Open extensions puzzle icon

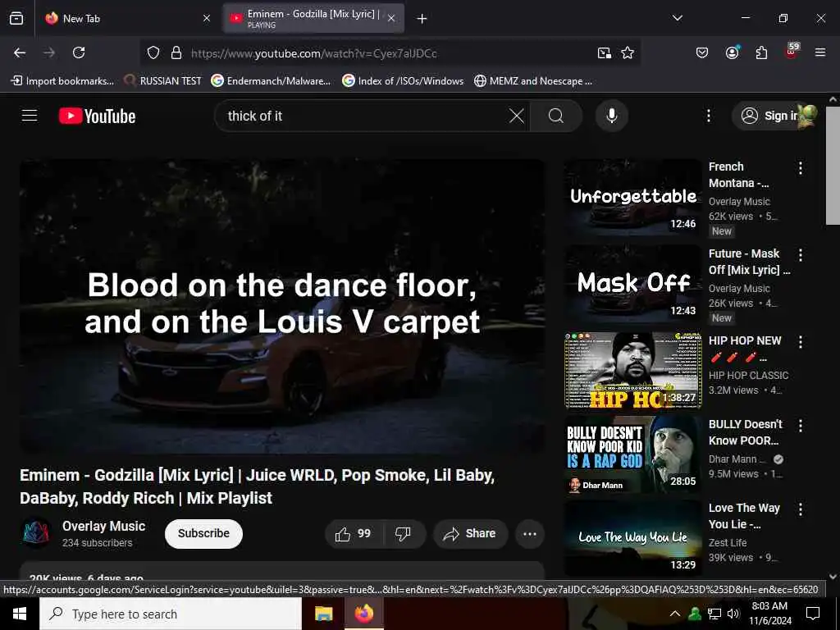point(761,52)
